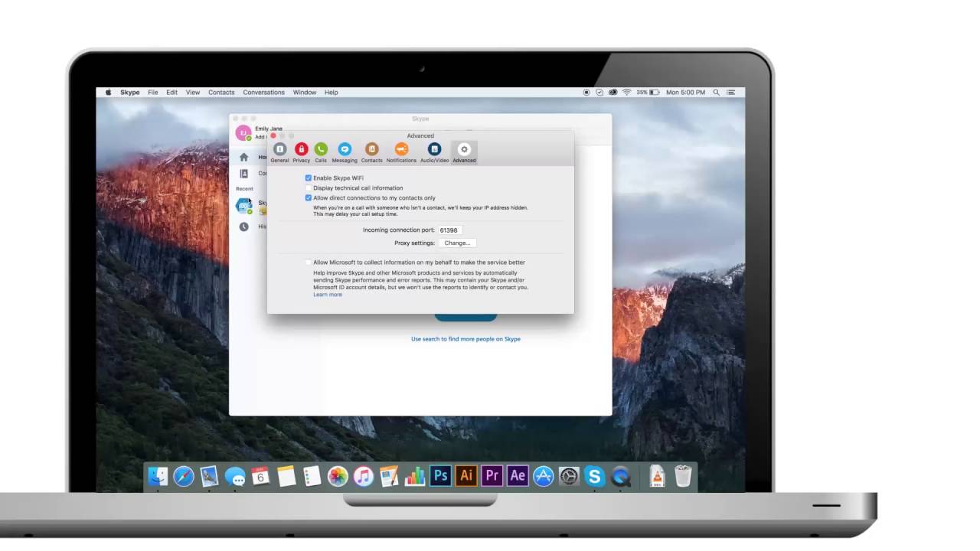
Task: Click the Emily Jane name text
Action: click(x=269, y=129)
